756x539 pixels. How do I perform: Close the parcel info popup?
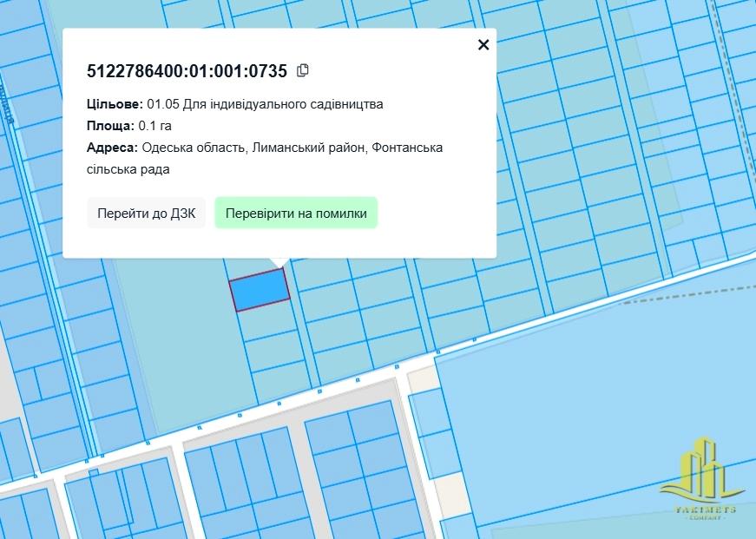pyautogui.click(x=483, y=45)
